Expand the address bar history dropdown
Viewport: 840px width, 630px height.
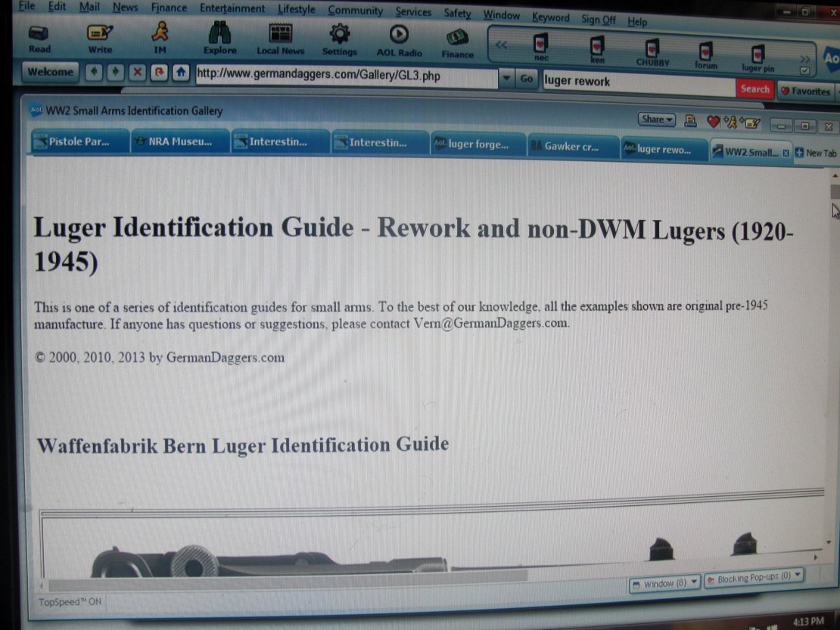point(506,78)
